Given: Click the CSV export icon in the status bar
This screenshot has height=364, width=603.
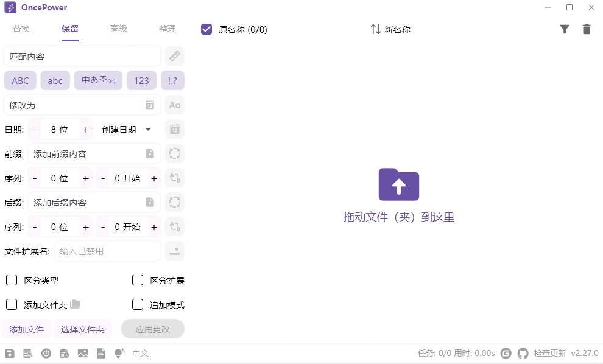Looking at the screenshot, I should tap(101, 353).
